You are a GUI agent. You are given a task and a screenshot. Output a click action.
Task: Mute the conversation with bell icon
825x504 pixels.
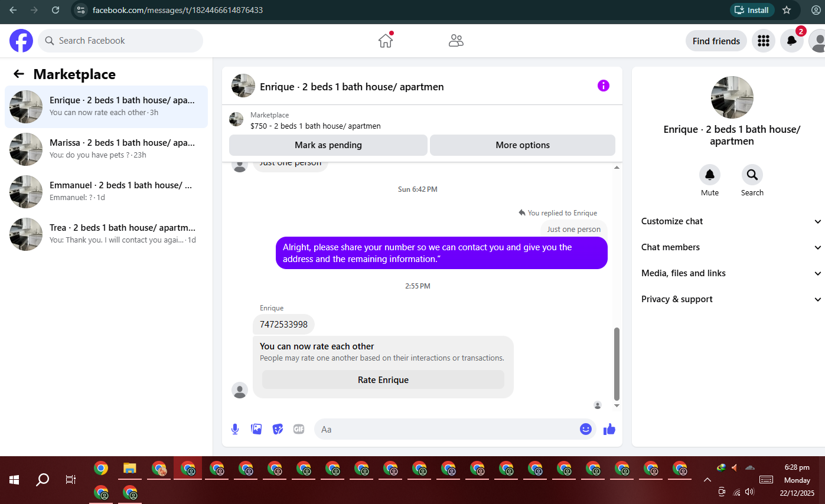(710, 175)
